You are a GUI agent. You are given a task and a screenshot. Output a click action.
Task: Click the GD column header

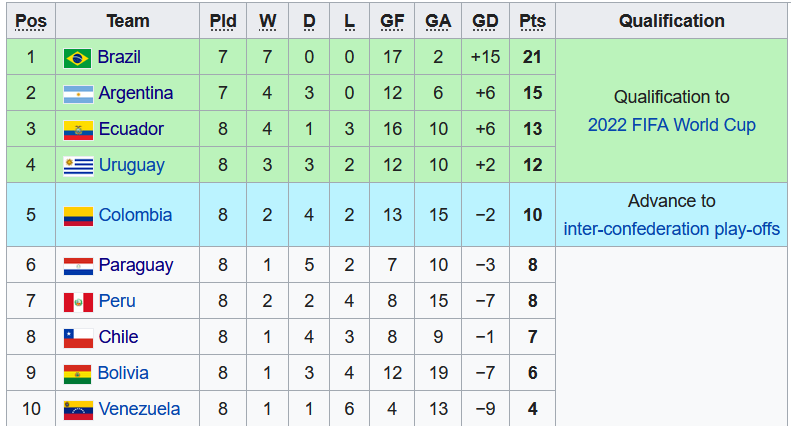pos(485,21)
